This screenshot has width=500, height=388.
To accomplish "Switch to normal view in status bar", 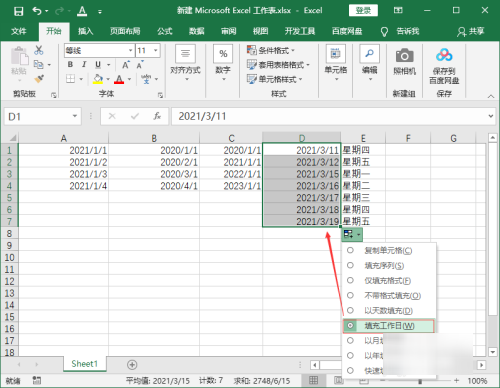I will [x=313, y=380].
